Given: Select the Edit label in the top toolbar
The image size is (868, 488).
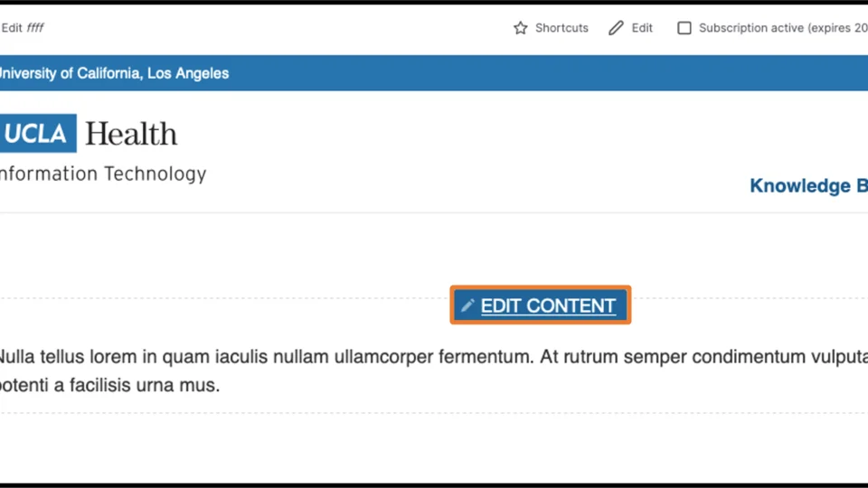Looking at the screenshot, I should pos(642,28).
